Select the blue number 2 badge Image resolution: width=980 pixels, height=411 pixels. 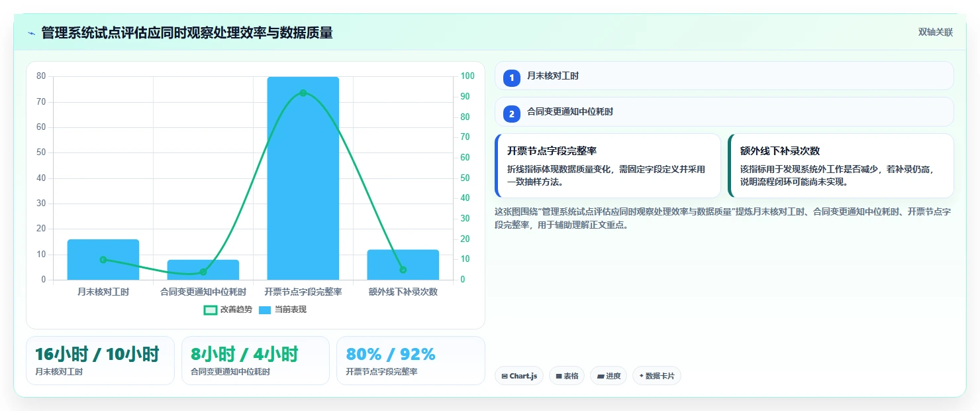coord(511,114)
